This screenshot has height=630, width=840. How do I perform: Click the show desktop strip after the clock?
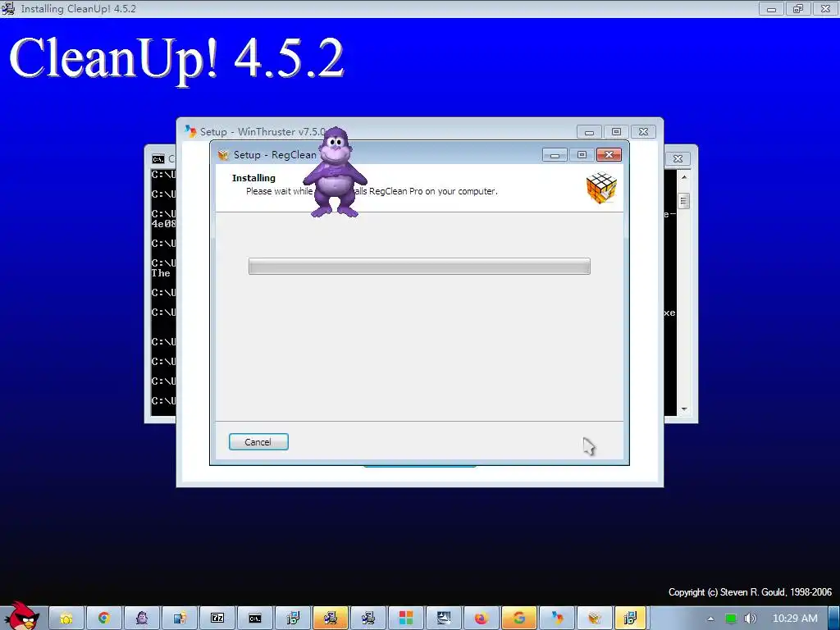(833, 619)
